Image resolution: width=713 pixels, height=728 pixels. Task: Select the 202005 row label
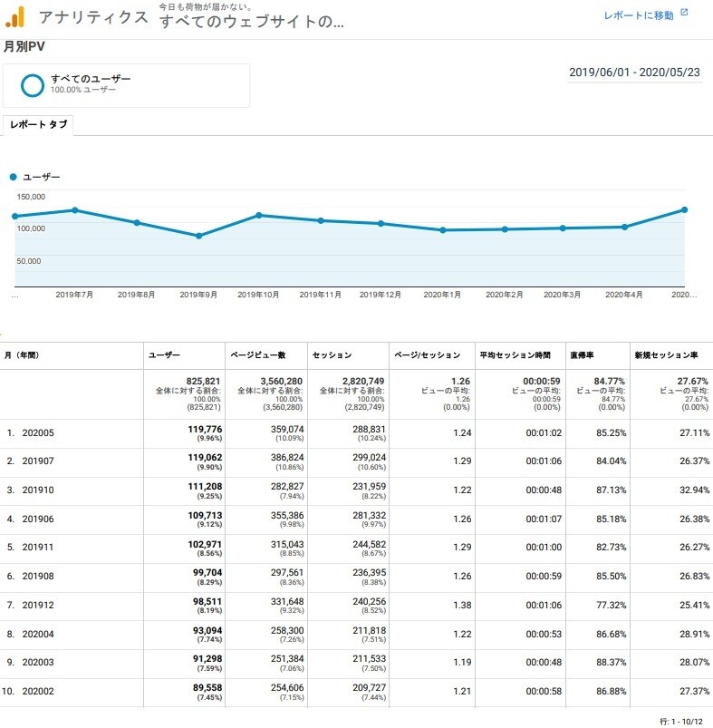pos(38,432)
